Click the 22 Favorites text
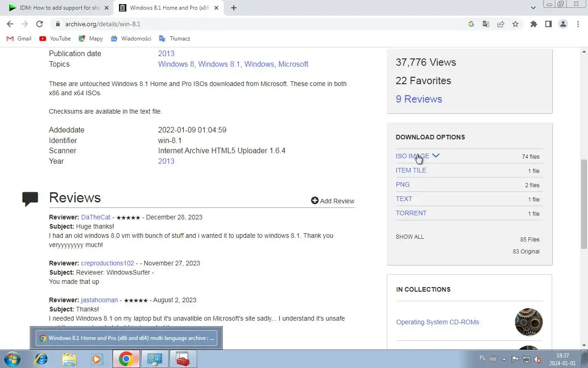The image size is (588, 368). click(x=424, y=80)
